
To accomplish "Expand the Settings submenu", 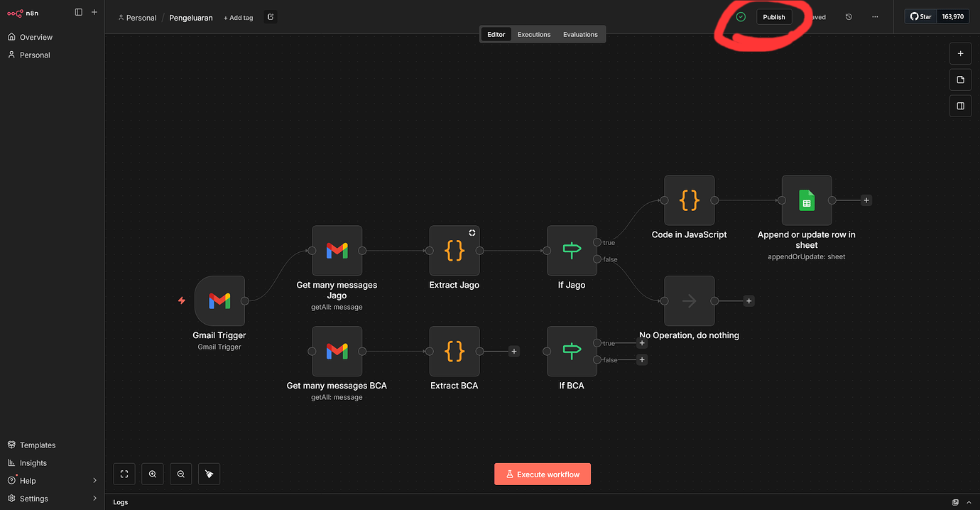I will click(95, 499).
